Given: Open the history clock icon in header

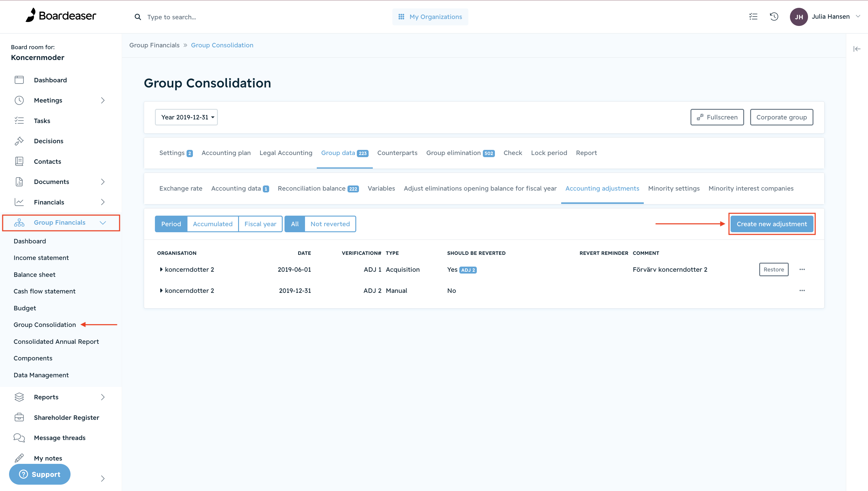Looking at the screenshot, I should (774, 17).
